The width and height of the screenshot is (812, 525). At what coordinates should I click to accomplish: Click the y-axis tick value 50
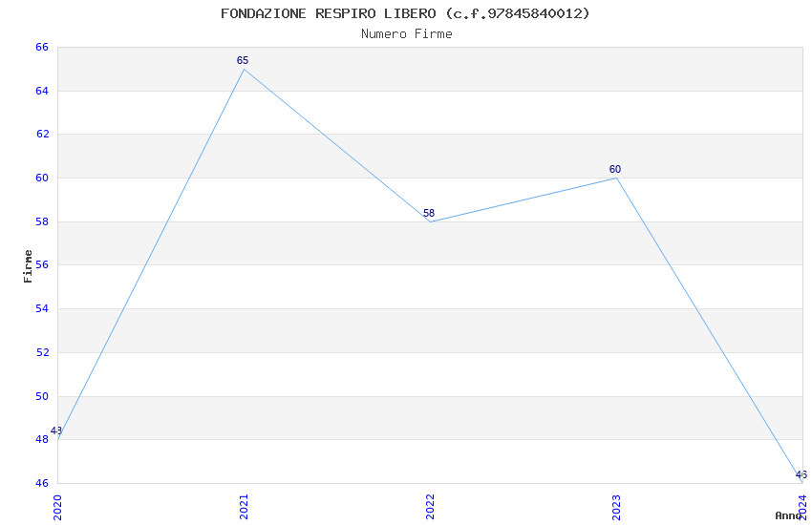(42, 397)
